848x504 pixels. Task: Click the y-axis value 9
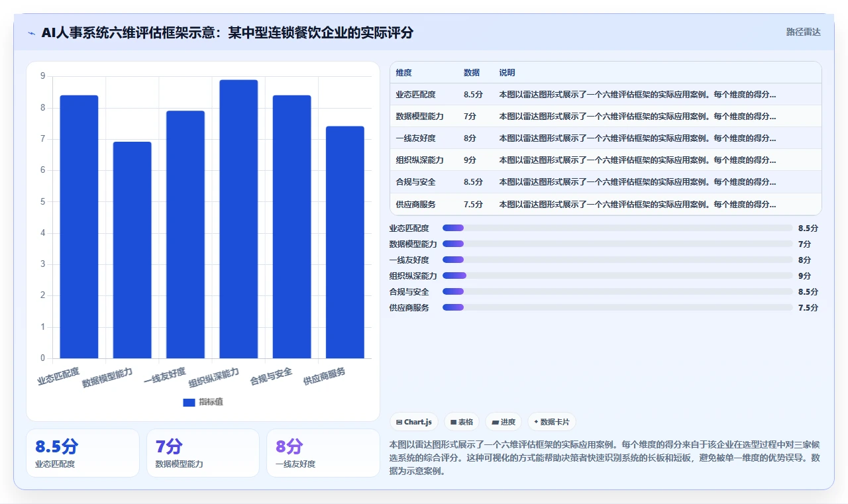pos(43,76)
